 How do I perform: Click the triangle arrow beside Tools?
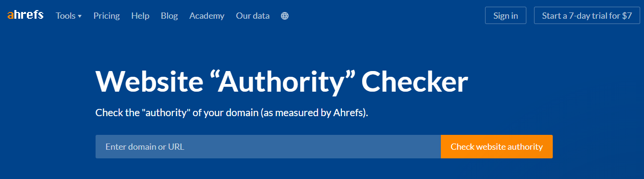click(80, 16)
